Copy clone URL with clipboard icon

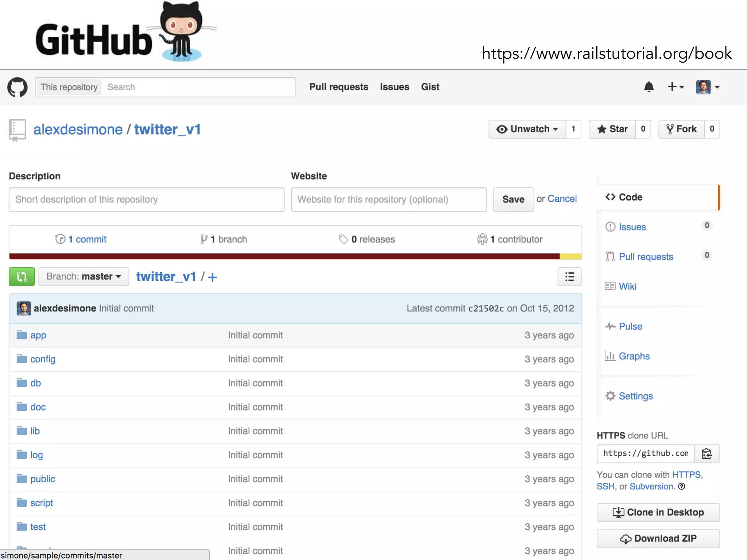(x=707, y=454)
